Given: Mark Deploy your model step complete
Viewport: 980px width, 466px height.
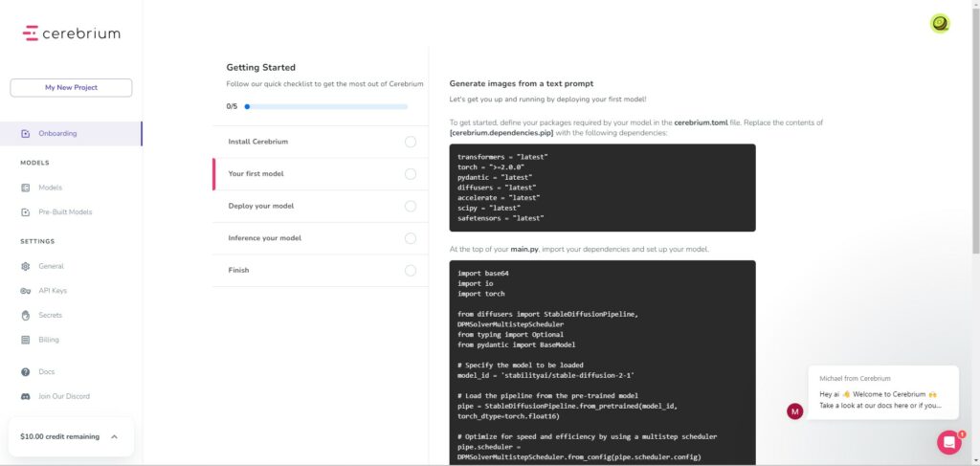Looking at the screenshot, I should [x=410, y=206].
